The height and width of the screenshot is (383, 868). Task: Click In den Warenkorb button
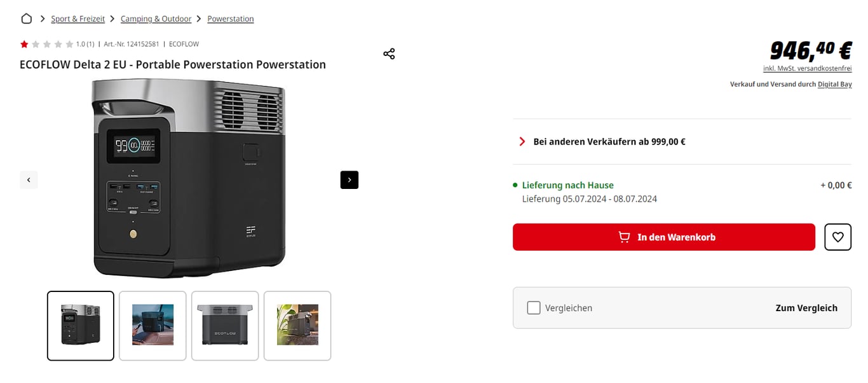[663, 237]
